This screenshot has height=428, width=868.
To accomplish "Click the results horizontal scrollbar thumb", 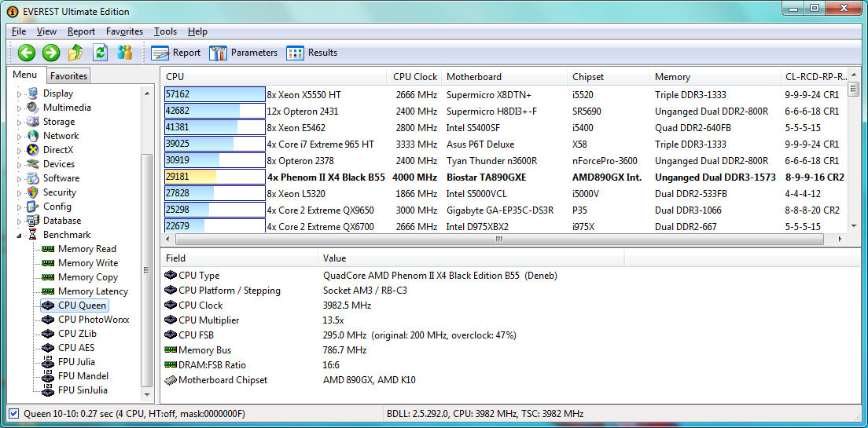I will [x=498, y=239].
